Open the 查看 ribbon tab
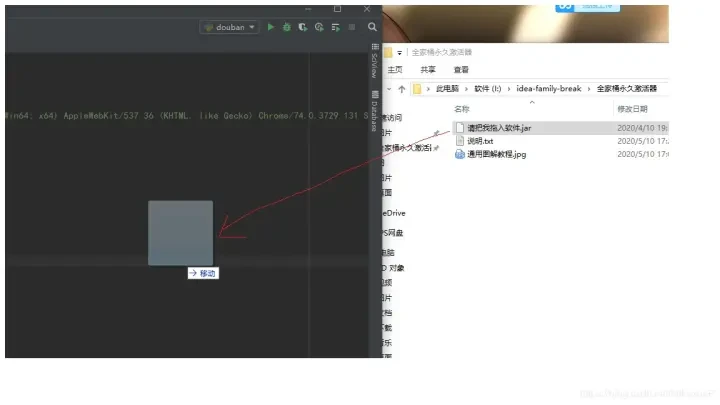The width and height of the screenshot is (720, 405). (x=460, y=70)
